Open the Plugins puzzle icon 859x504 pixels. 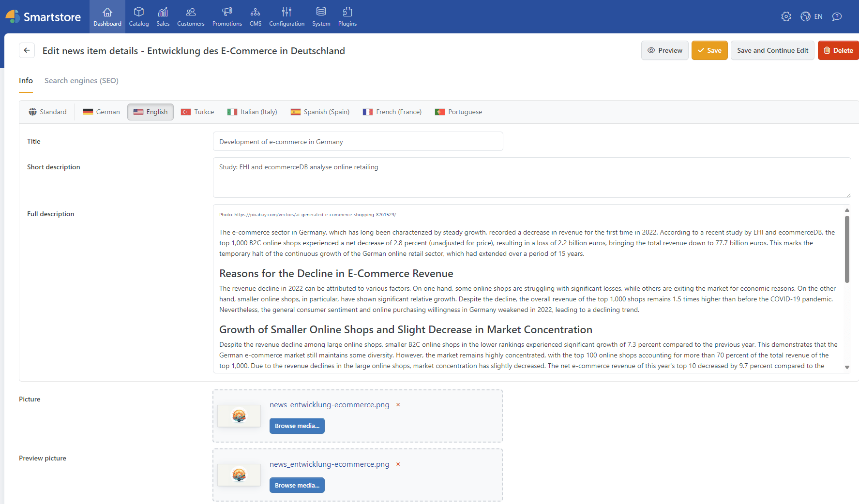347,12
